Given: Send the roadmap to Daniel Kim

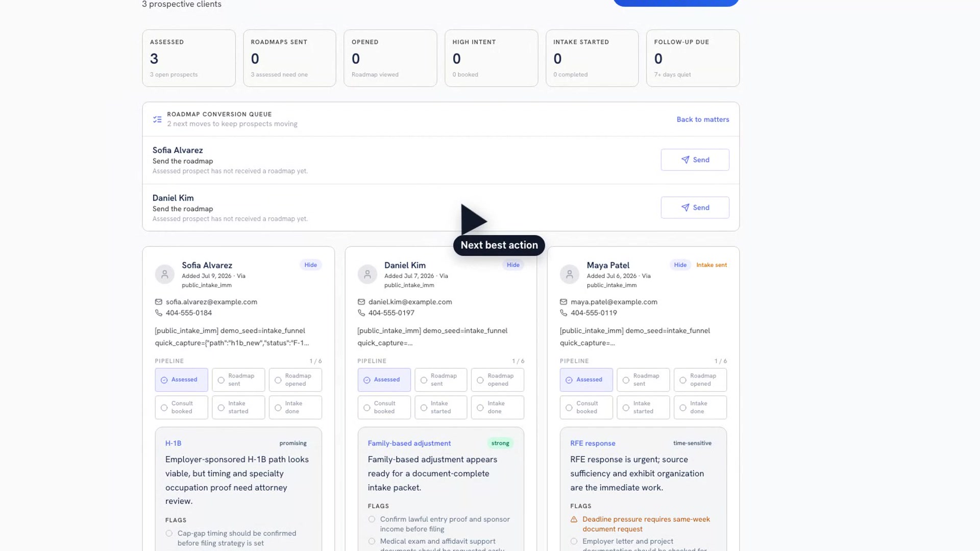Looking at the screenshot, I should pyautogui.click(x=695, y=208).
